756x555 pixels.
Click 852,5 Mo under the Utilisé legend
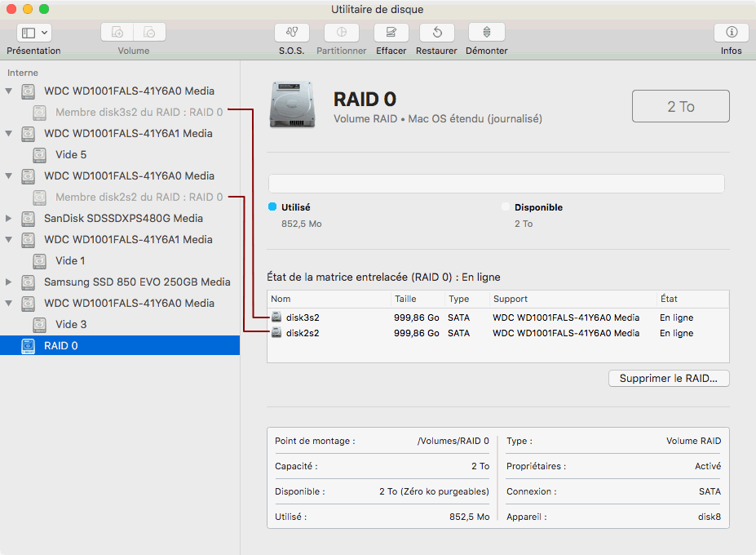pyautogui.click(x=301, y=224)
